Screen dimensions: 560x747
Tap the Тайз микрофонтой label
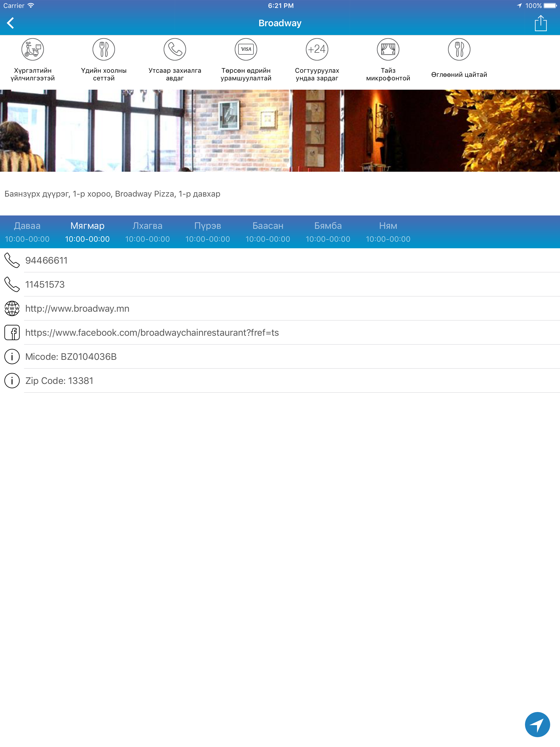[x=388, y=74]
